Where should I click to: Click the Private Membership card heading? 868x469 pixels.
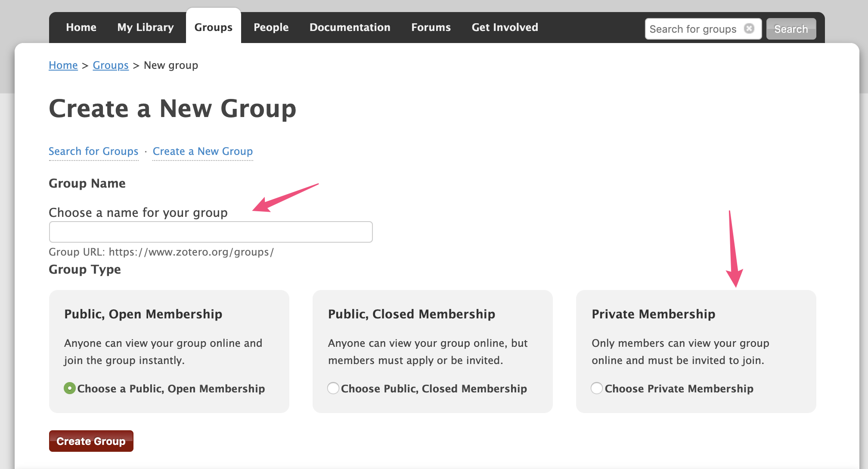coord(653,314)
